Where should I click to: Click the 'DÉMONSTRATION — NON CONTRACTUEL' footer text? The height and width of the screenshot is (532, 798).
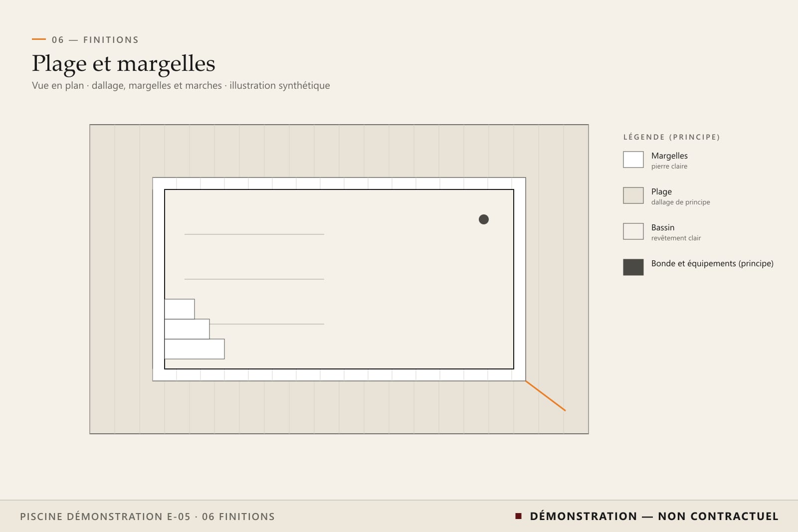coord(654,517)
